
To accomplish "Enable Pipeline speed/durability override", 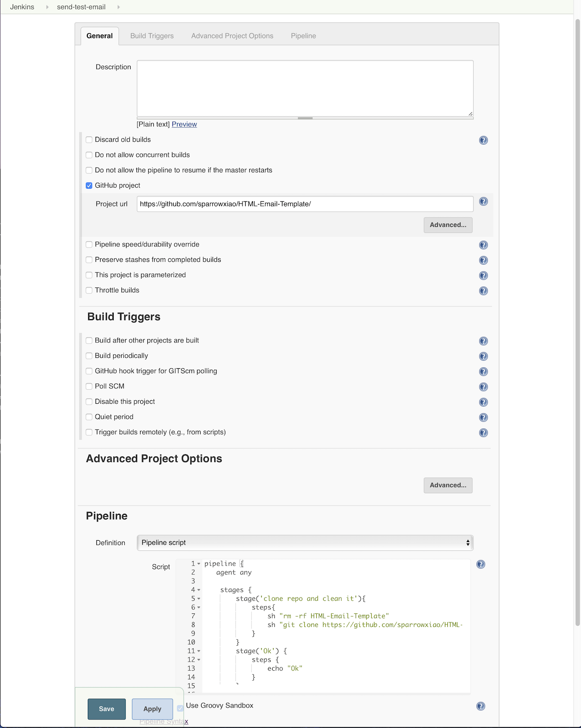I will coord(89,245).
